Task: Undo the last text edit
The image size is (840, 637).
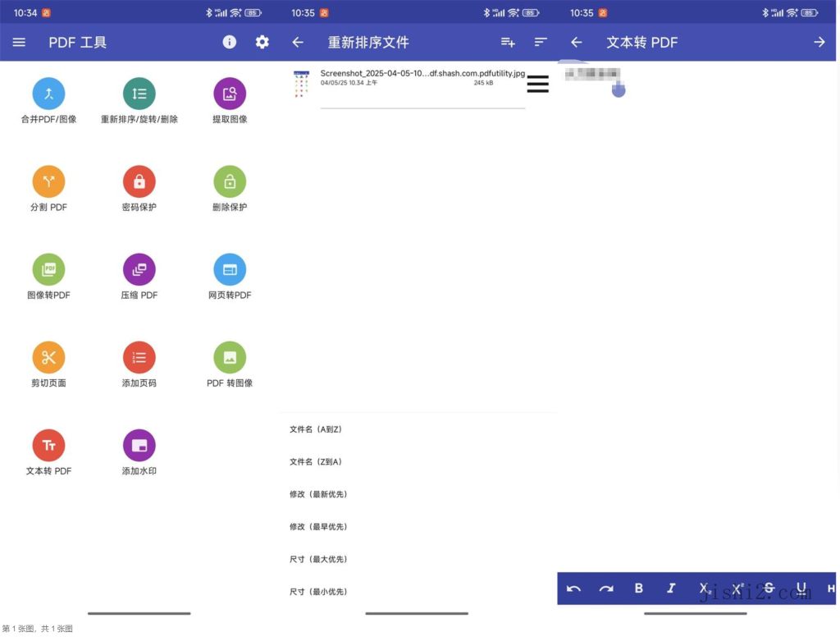Action: 573,589
